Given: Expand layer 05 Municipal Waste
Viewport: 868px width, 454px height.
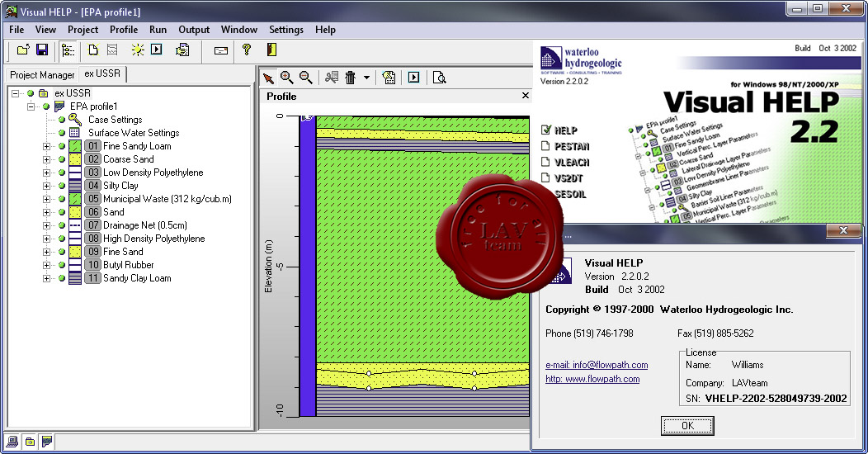Looking at the screenshot, I should pos(46,199).
